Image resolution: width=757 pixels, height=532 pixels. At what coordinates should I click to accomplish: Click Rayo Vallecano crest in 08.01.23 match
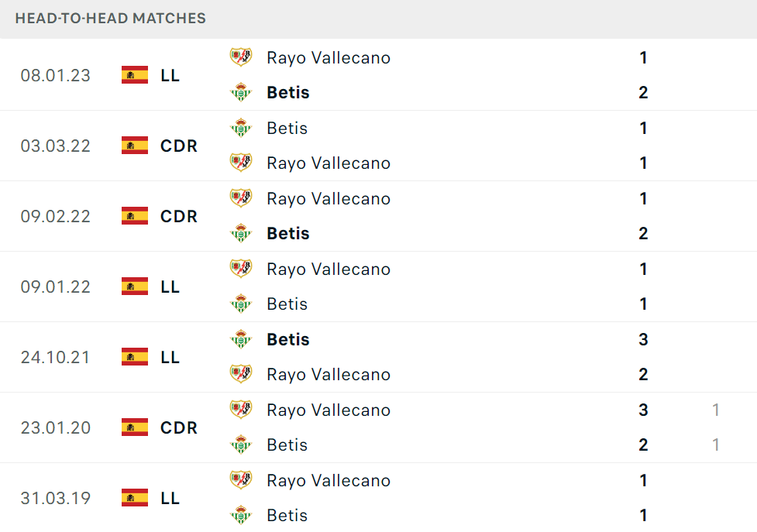[x=240, y=57]
